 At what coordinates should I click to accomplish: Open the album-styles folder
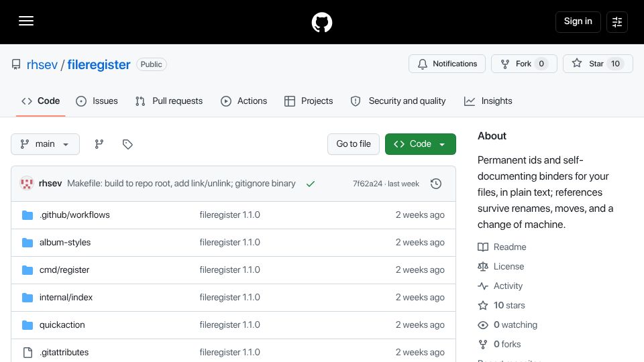click(65, 243)
